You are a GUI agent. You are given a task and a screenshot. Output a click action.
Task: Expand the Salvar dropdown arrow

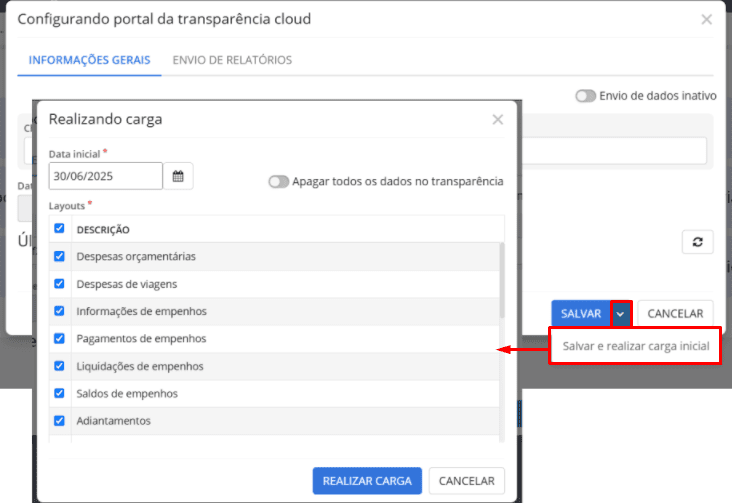click(621, 314)
